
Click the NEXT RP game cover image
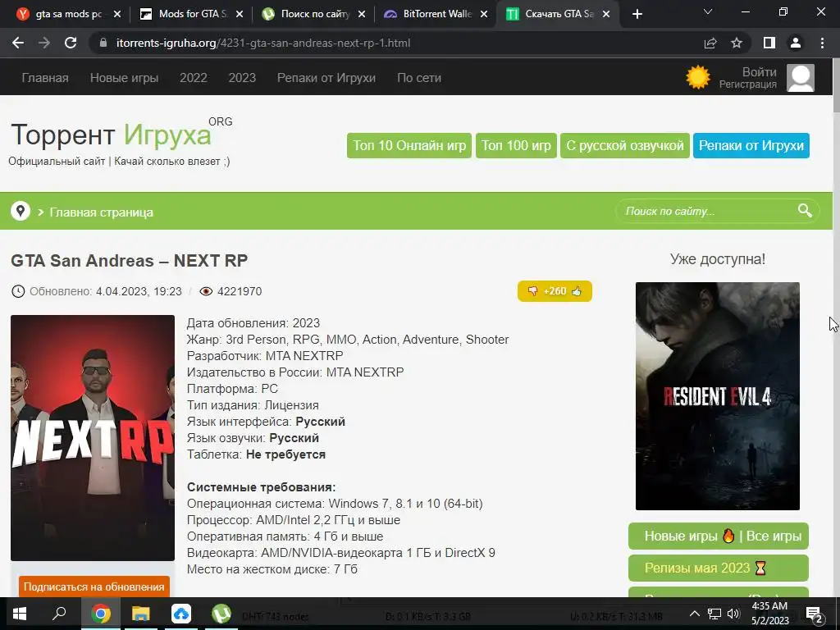click(x=93, y=438)
